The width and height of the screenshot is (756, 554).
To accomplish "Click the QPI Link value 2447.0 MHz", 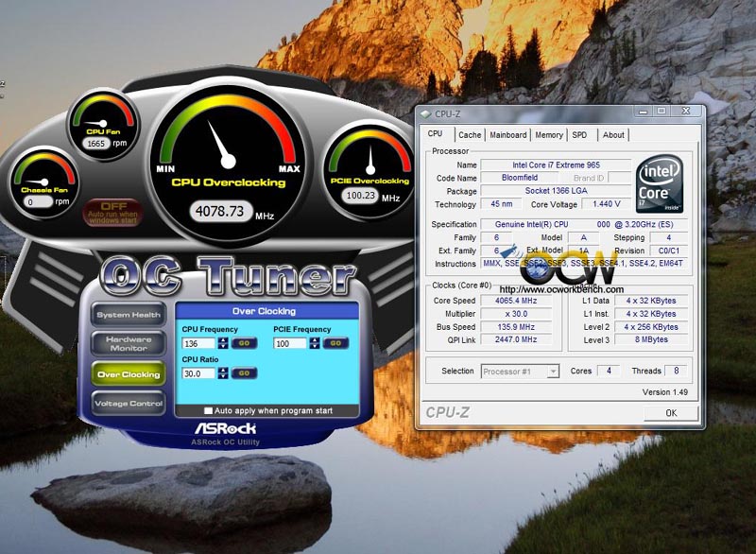I will (x=516, y=339).
